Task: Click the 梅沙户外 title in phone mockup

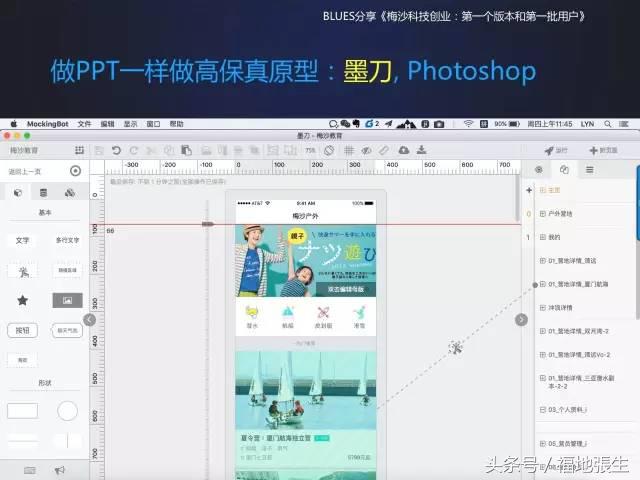Action: (305, 216)
